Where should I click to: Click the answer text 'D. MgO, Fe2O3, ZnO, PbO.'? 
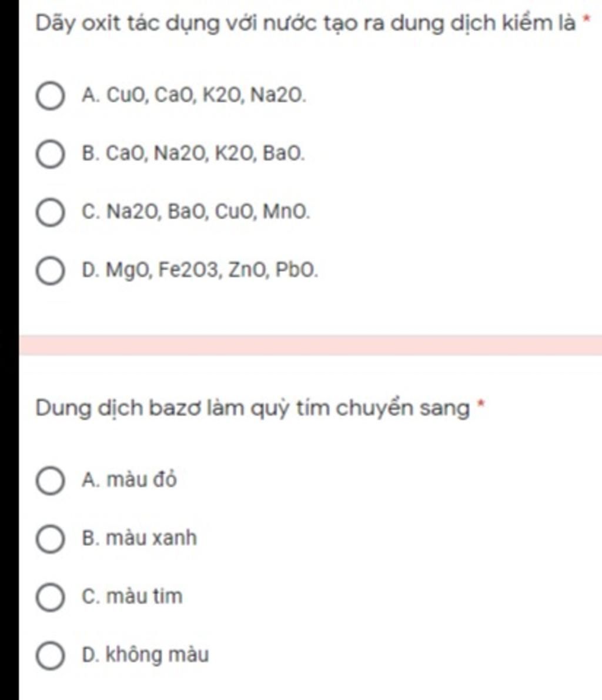(200, 271)
